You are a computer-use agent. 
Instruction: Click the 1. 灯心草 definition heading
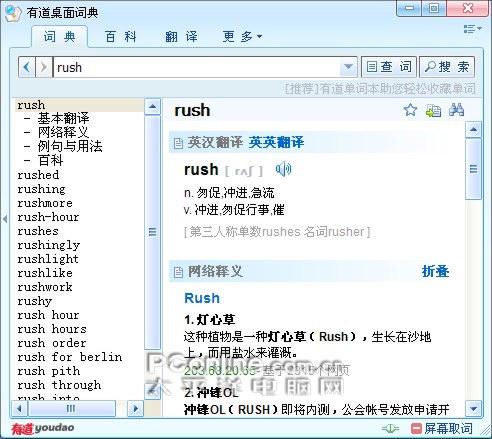(210, 320)
